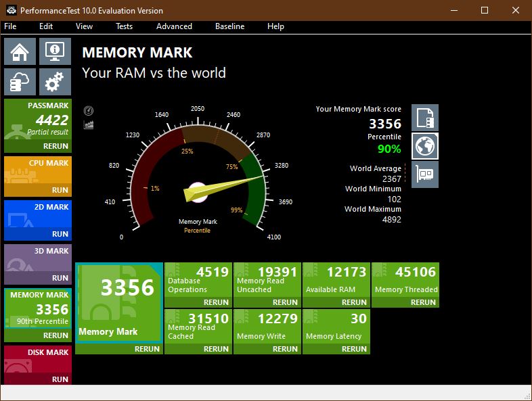Open the Home dashboard icon

coord(20,51)
